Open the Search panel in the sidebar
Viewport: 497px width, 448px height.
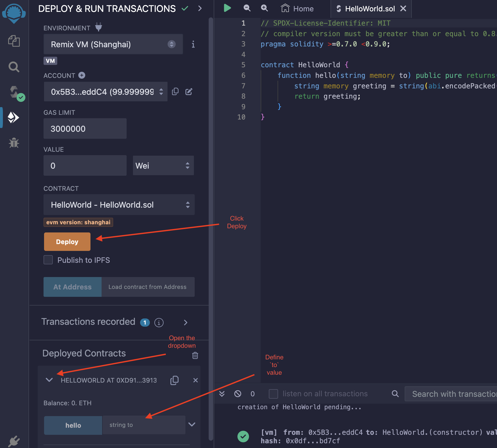click(x=14, y=67)
